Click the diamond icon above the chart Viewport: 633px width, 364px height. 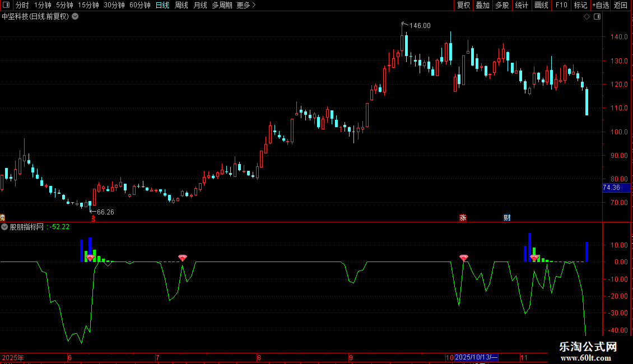coord(587,17)
